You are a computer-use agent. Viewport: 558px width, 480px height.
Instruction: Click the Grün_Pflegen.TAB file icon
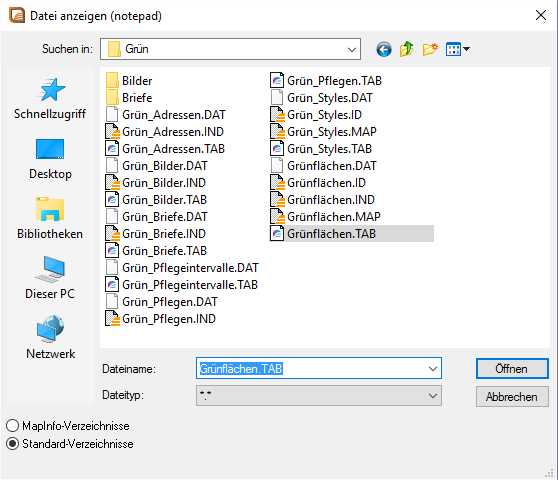(x=277, y=80)
